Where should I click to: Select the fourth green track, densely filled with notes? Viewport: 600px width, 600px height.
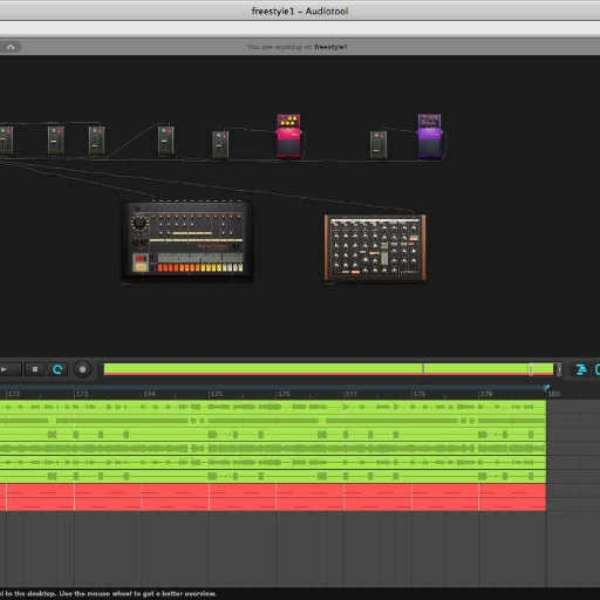click(x=273, y=448)
